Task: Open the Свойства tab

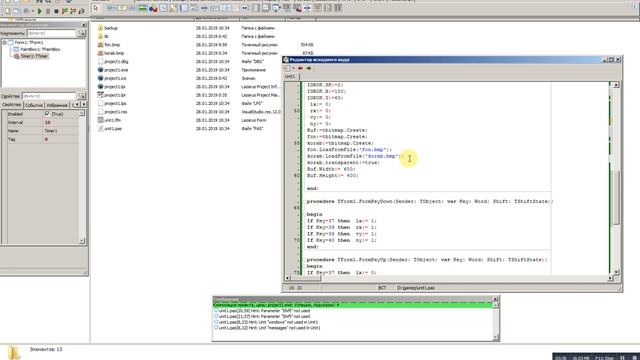Action: coord(11,105)
